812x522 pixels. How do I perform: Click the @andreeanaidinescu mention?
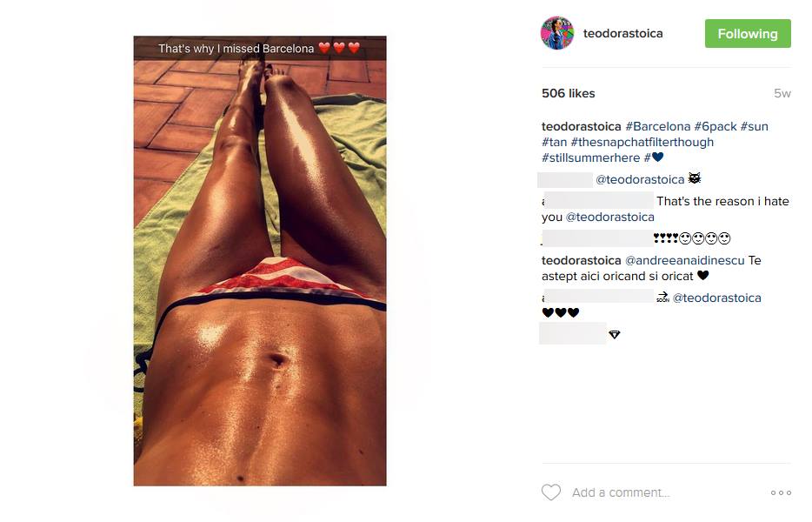click(684, 260)
